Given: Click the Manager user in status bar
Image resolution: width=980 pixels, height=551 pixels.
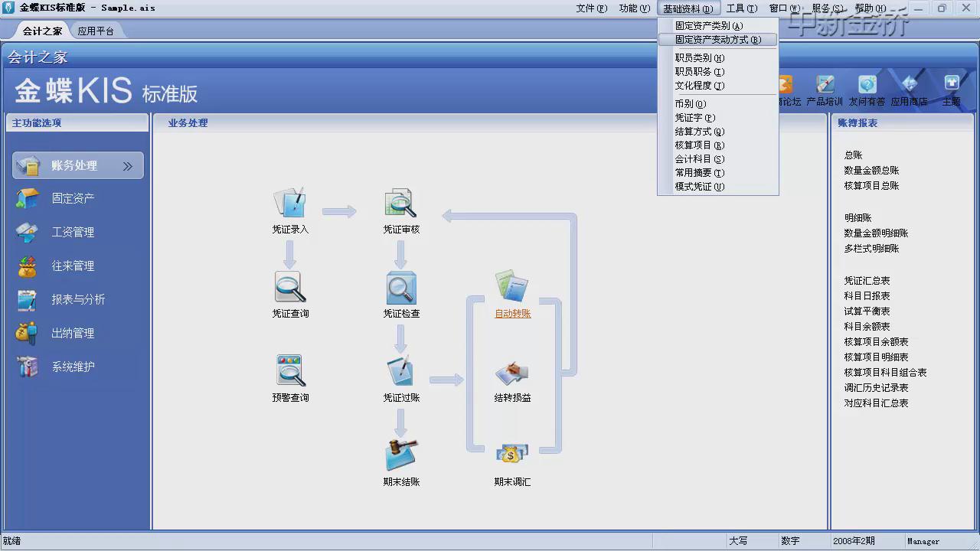Looking at the screenshot, I should click(923, 541).
